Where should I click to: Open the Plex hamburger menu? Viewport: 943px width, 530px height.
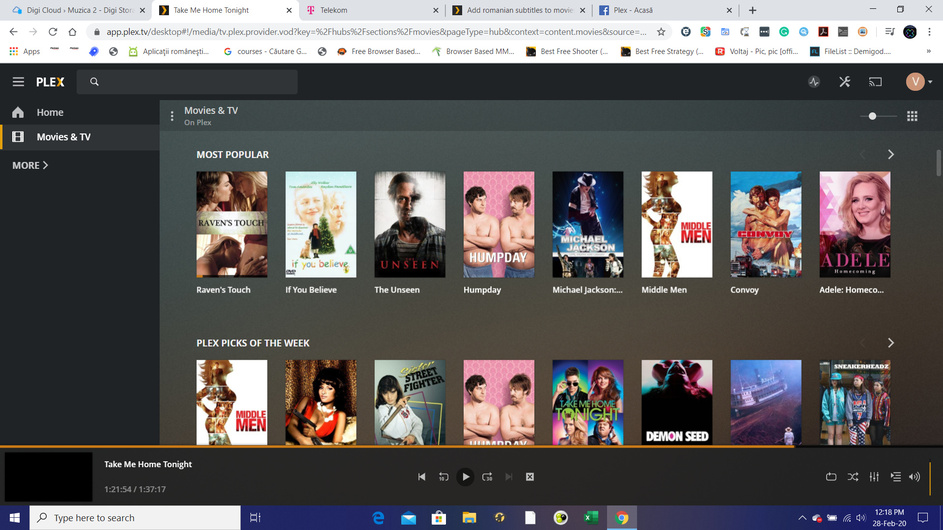coord(18,82)
